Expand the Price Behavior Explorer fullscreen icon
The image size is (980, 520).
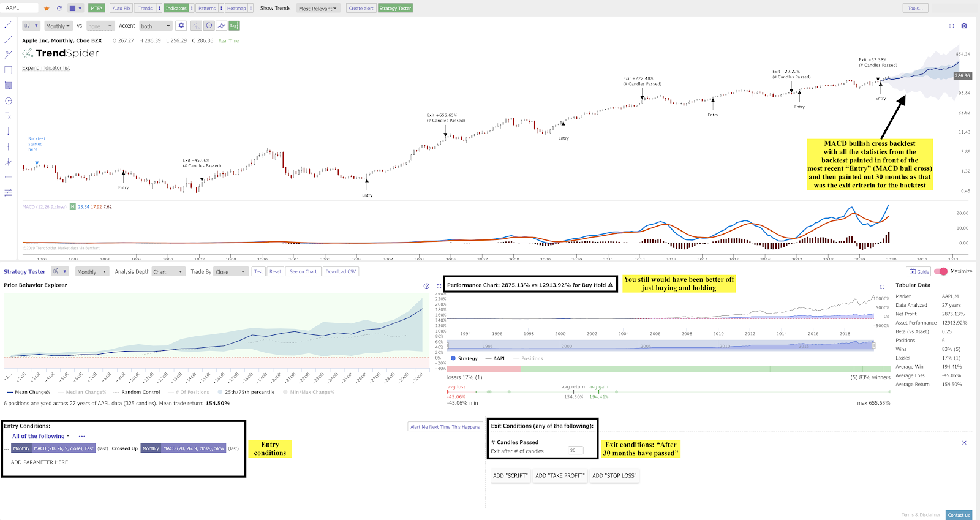click(x=439, y=286)
